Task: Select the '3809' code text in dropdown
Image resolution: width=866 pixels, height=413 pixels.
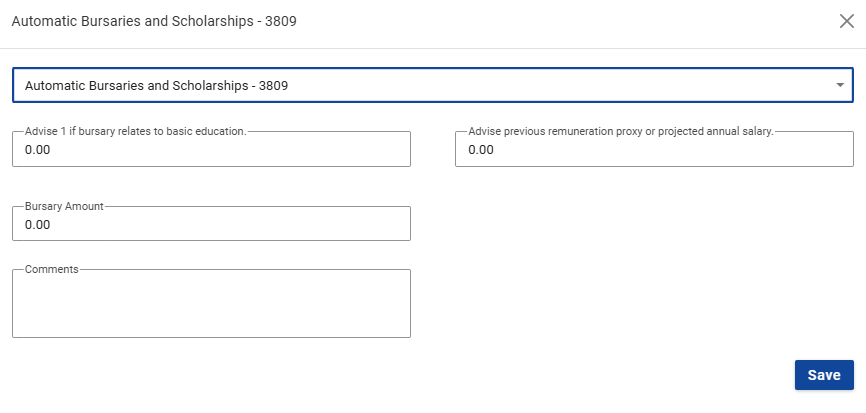Action: [273, 86]
